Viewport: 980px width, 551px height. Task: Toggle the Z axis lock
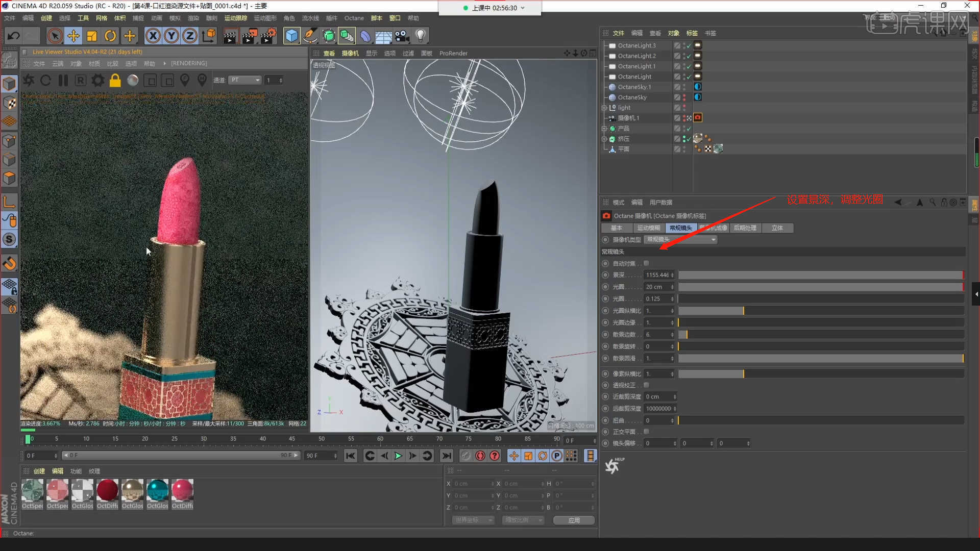click(190, 36)
